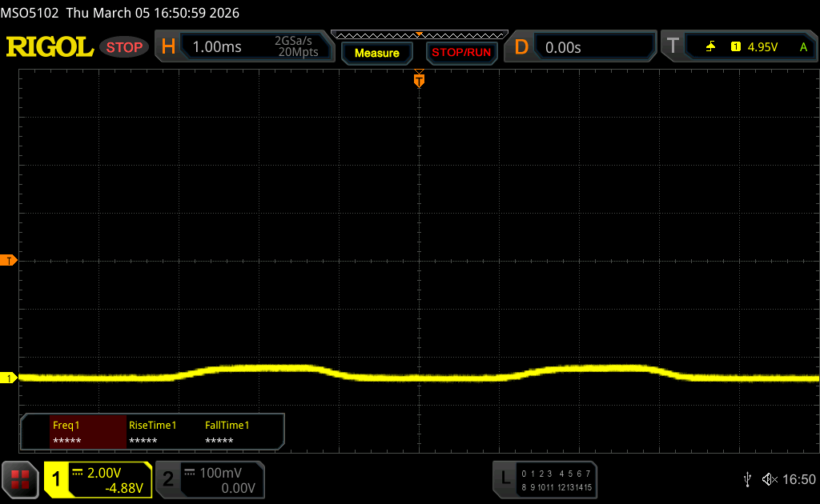Select the Freq1 measurement item
This screenshot has width=820, height=504.
click(x=88, y=433)
